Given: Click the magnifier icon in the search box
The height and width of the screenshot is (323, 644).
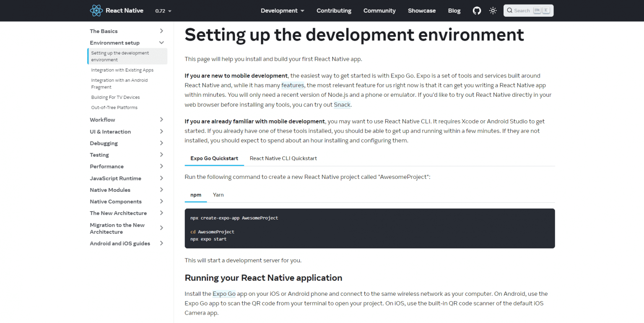Looking at the screenshot, I should (x=510, y=10).
